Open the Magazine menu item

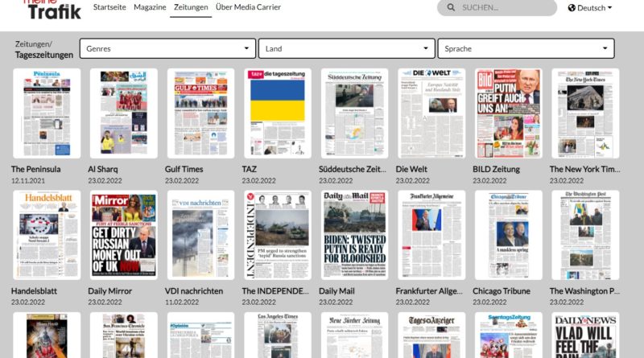[150, 7]
